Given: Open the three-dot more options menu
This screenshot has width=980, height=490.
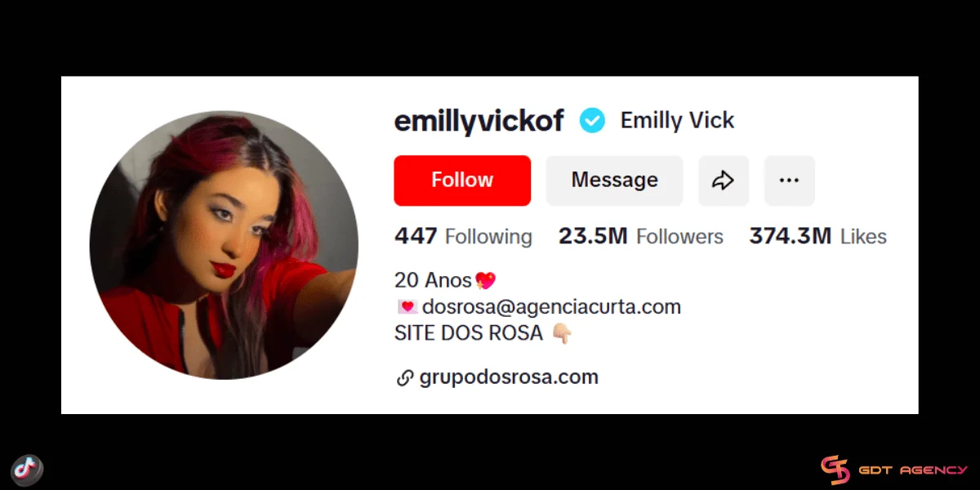Looking at the screenshot, I should [790, 180].
